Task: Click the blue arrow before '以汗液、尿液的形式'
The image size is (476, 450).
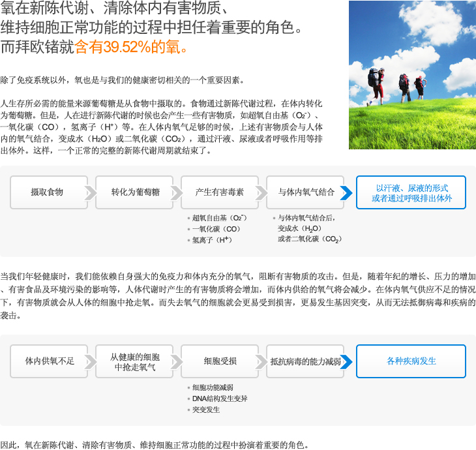Action: [x=346, y=193]
